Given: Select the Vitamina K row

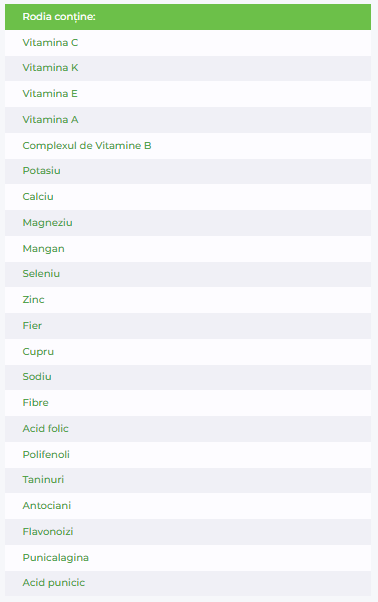Looking at the screenshot, I should tap(188, 68).
